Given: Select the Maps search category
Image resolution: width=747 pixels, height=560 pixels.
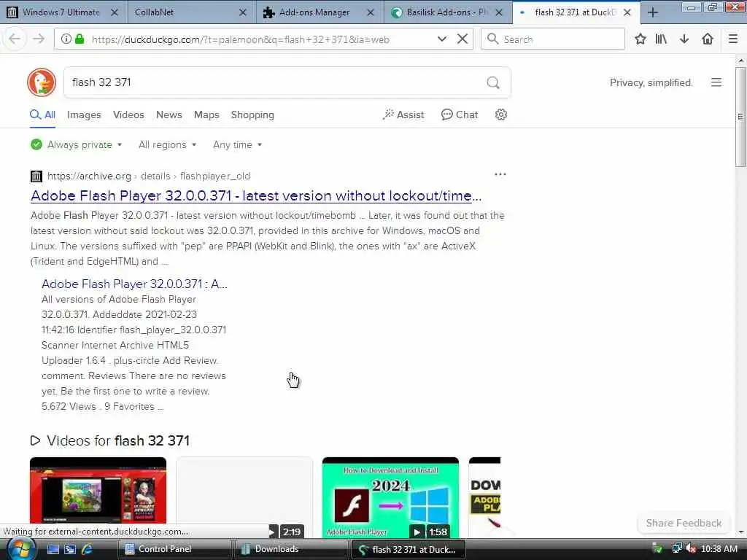Looking at the screenshot, I should pos(206,114).
